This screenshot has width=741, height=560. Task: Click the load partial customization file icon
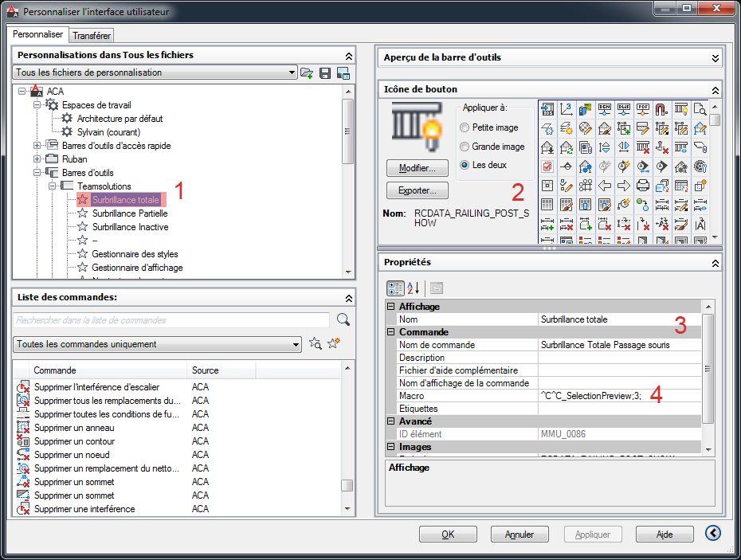click(x=307, y=73)
